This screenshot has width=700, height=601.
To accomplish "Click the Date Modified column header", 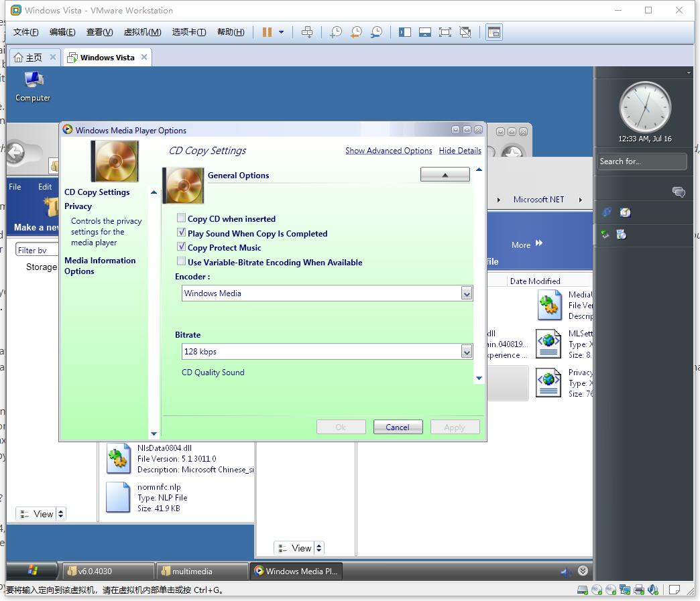I will coord(535,281).
